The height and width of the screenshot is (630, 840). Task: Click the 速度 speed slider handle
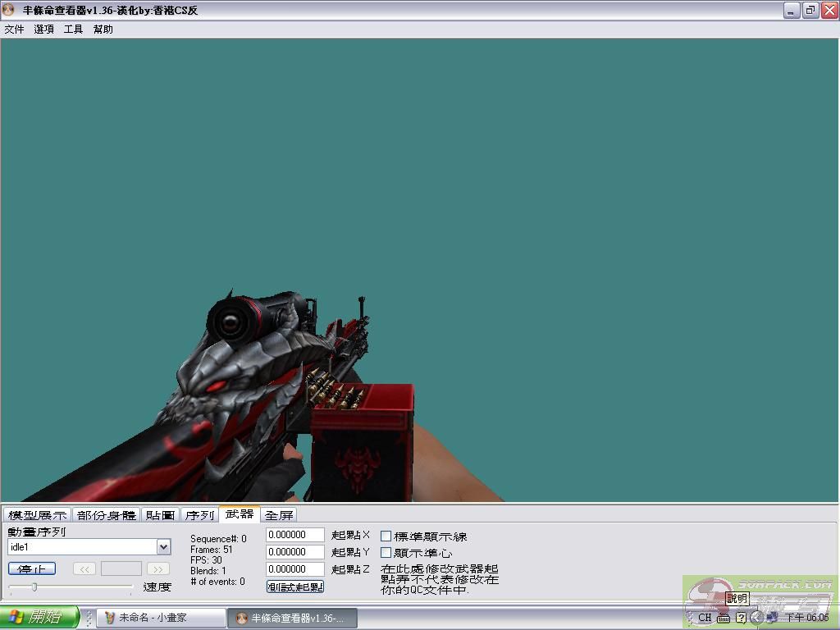pos(34,587)
